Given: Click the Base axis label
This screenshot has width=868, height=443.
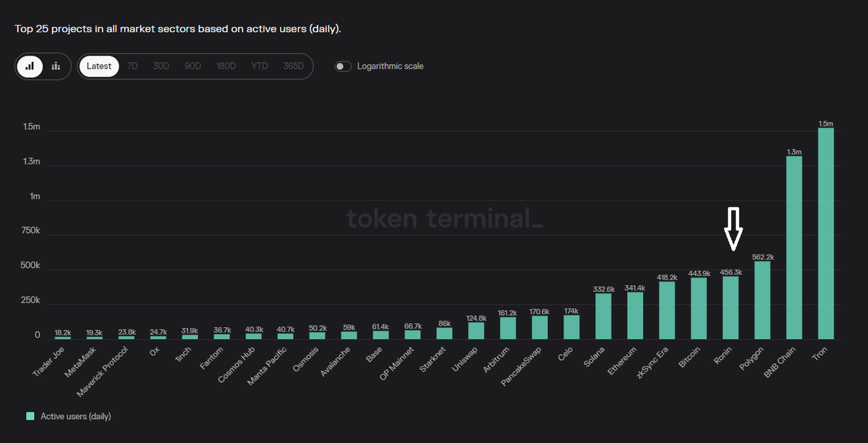Looking at the screenshot, I should [375, 353].
